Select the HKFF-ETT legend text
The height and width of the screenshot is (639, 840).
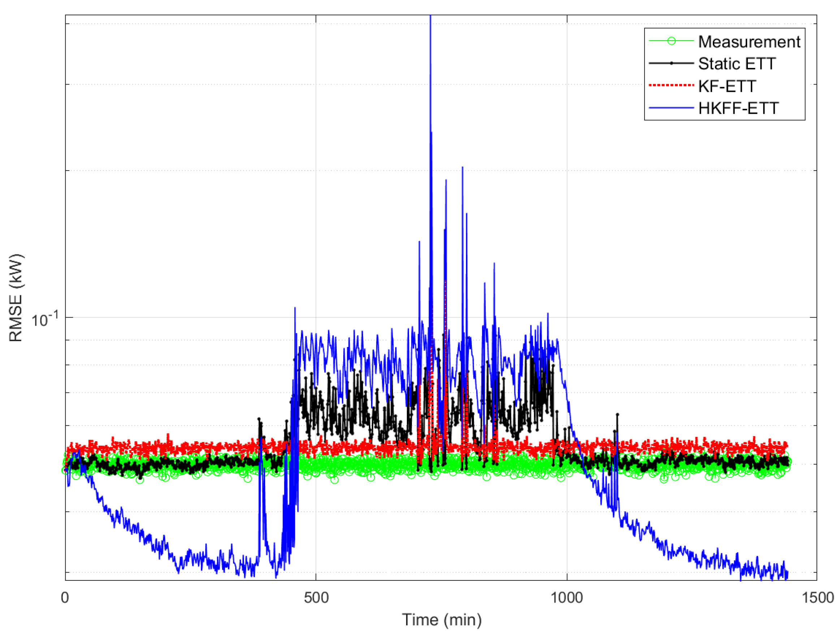point(738,108)
